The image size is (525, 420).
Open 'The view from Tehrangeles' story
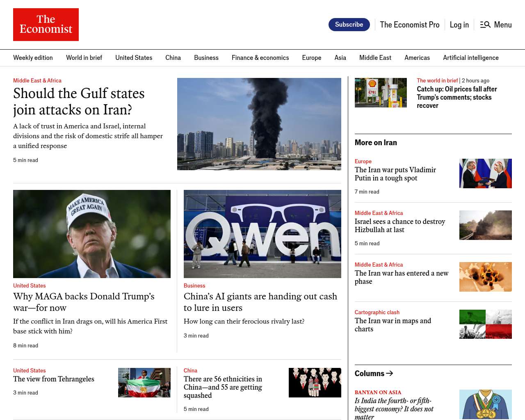click(54, 379)
